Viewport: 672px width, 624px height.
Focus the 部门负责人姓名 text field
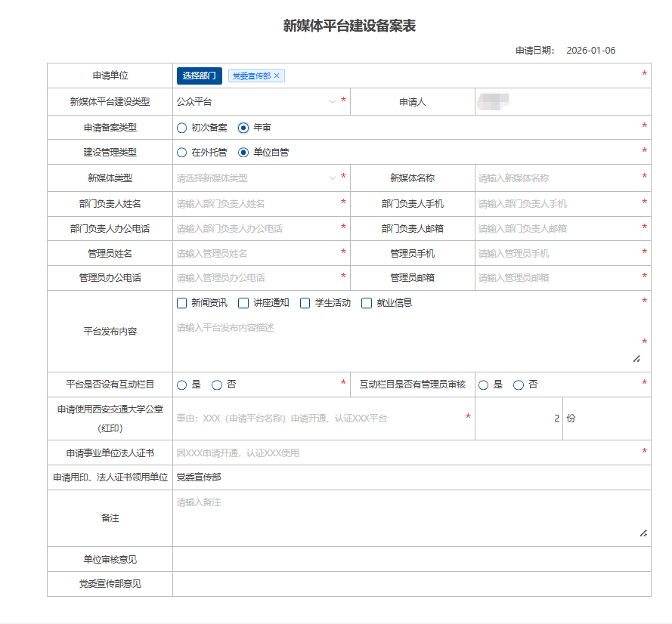255,204
